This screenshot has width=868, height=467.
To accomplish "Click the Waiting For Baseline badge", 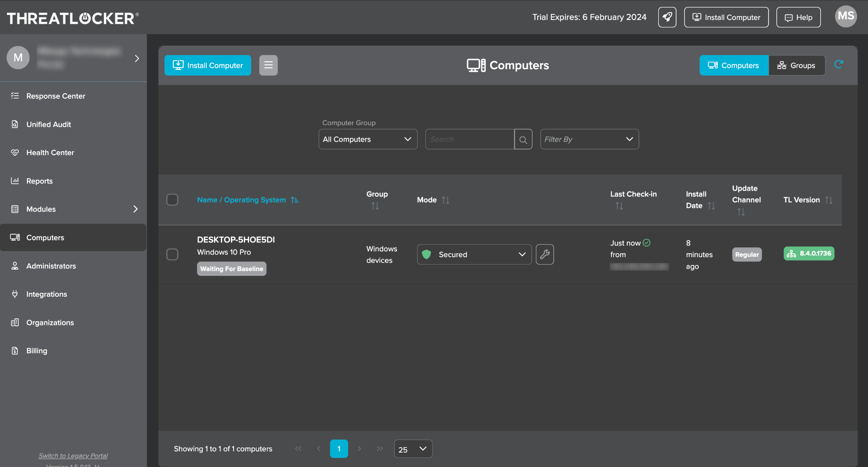I will pyautogui.click(x=232, y=269).
